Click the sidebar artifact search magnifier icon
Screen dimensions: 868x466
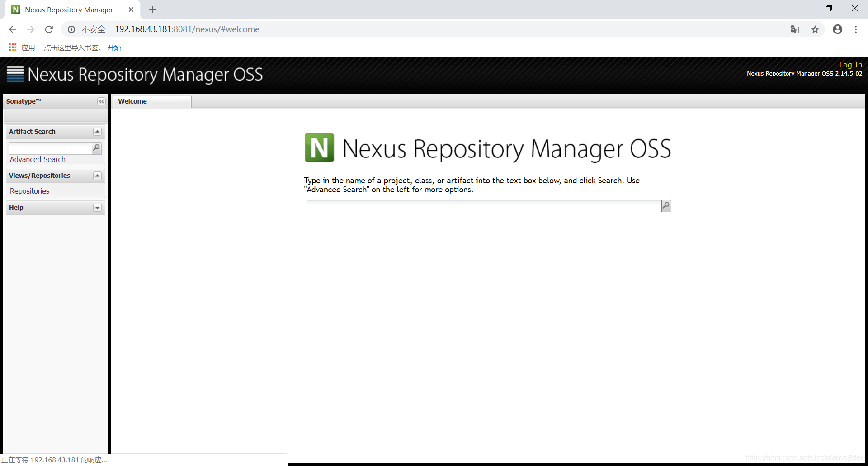coord(96,148)
